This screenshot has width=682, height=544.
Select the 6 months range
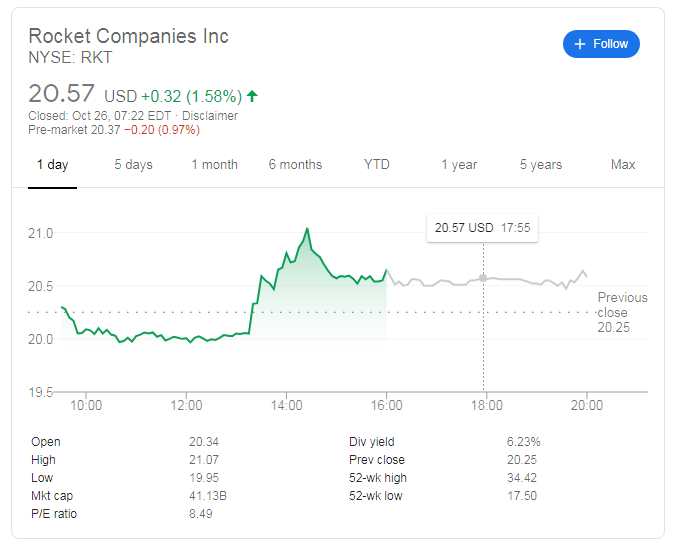(295, 165)
